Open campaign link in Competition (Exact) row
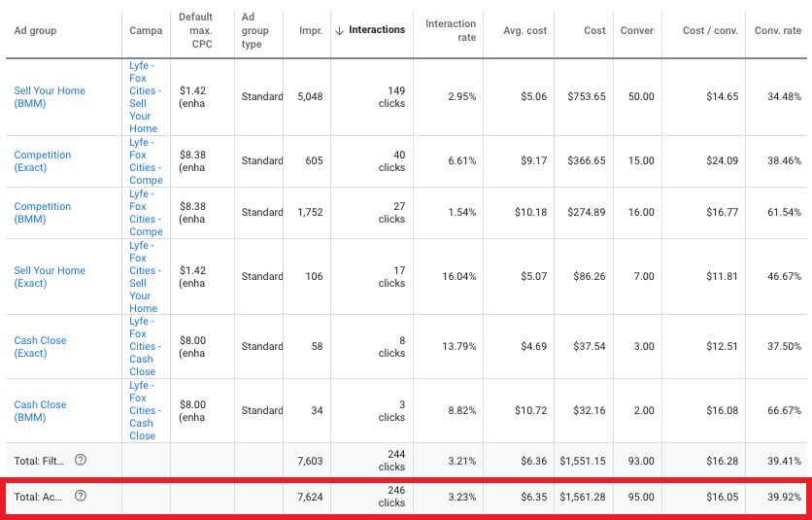 146,160
